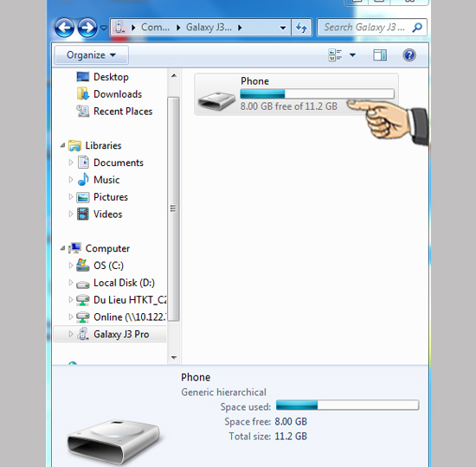Collapse the Libraries tree node
This screenshot has height=467, width=476.
(62, 145)
